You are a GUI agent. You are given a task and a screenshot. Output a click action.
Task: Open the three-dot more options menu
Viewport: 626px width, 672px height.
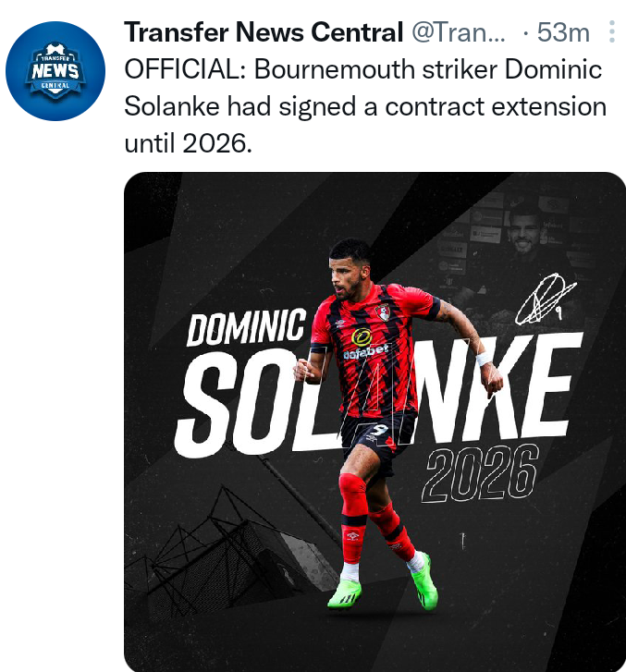612,31
